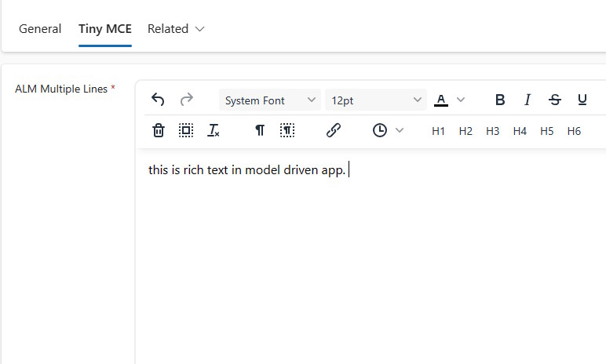Toggle underline formatting
This screenshot has height=364, width=606.
coord(582,100)
